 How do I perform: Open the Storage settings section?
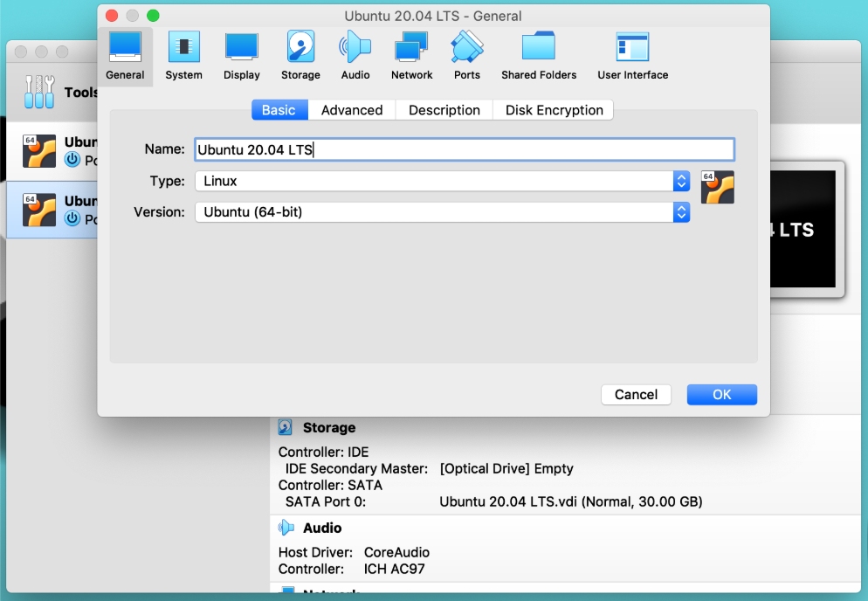click(x=300, y=56)
